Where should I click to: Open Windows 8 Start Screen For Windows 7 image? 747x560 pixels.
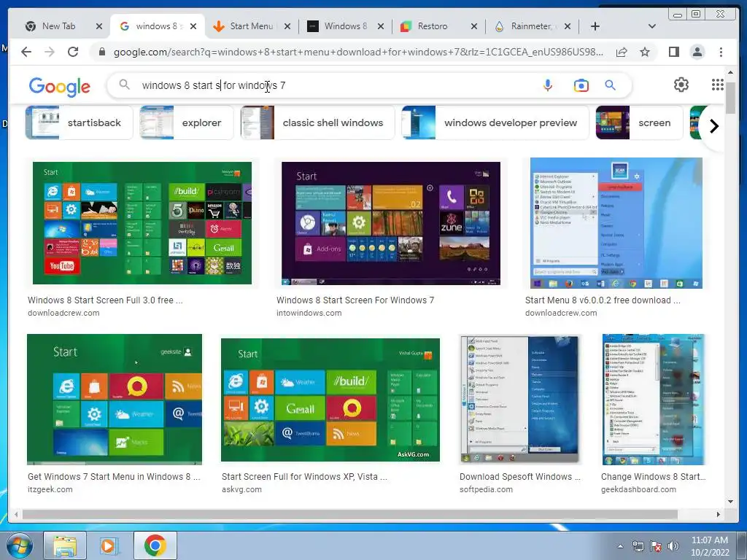tap(391, 223)
